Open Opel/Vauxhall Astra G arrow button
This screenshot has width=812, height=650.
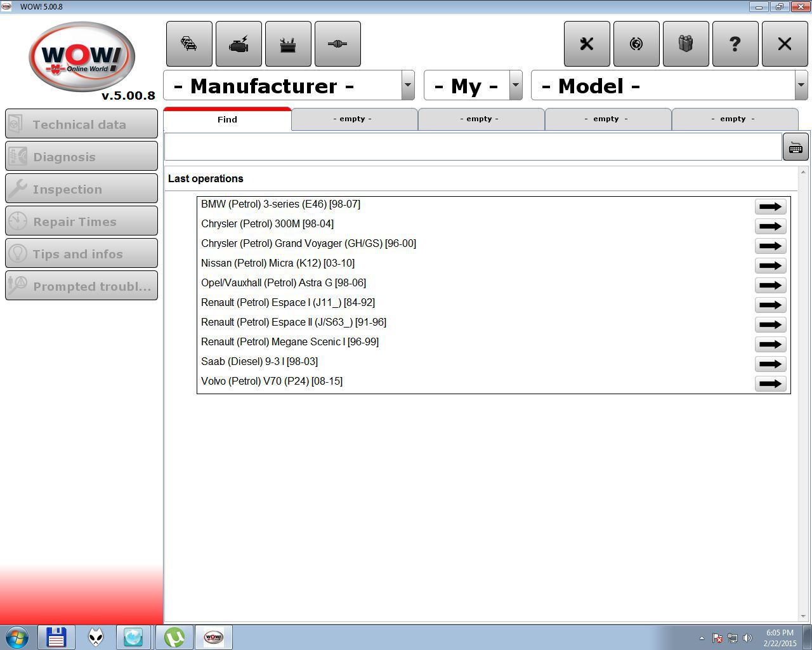tap(771, 285)
